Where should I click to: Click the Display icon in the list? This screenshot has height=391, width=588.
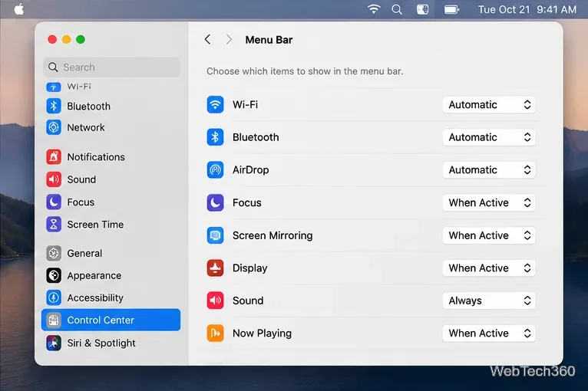[x=215, y=268]
